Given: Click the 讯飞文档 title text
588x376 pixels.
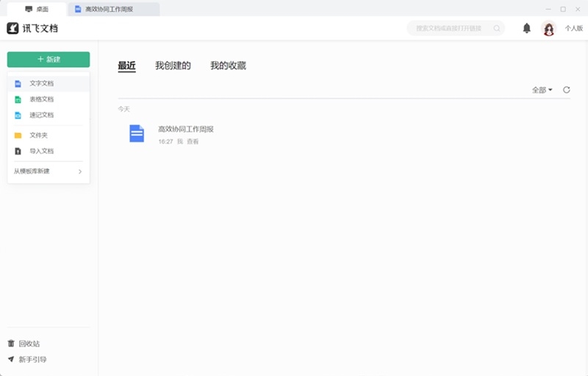Looking at the screenshot, I should point(40,29).
